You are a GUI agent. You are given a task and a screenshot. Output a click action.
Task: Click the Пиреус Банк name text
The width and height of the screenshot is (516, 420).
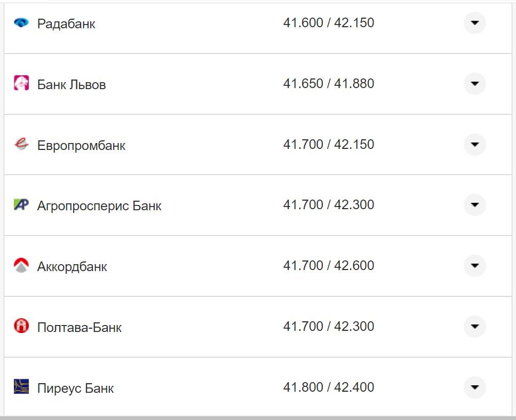(x=75, y=388)
